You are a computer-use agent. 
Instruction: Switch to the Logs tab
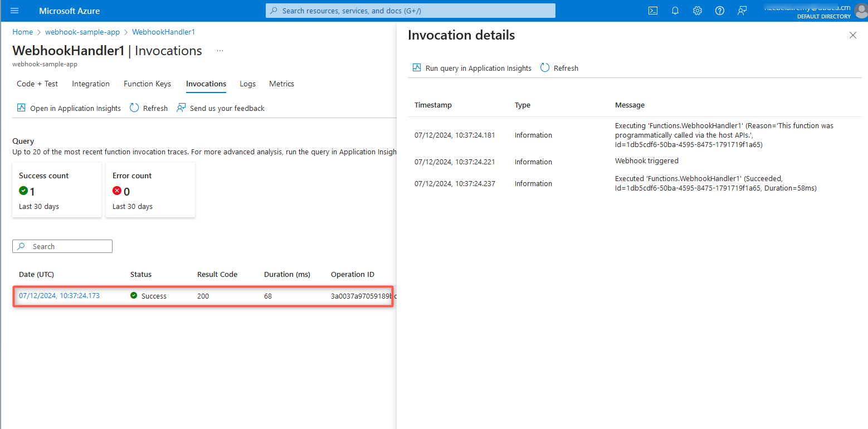click(247, 84)
